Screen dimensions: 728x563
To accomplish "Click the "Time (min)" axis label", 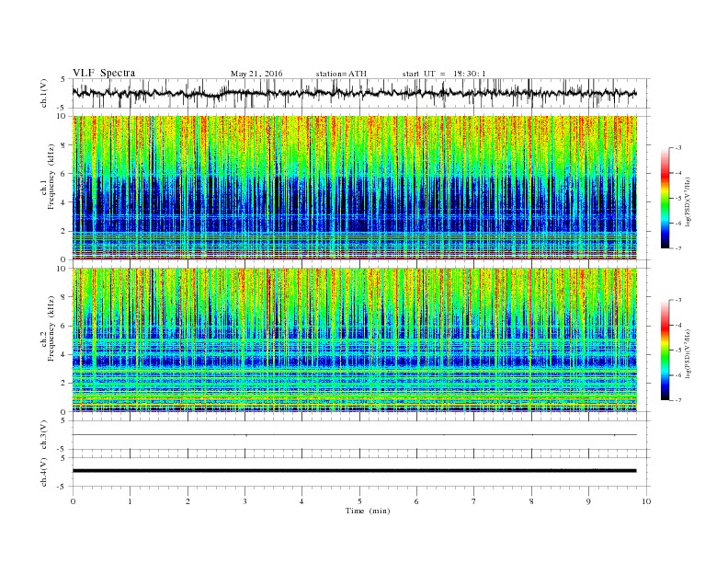I will (368, 511).
